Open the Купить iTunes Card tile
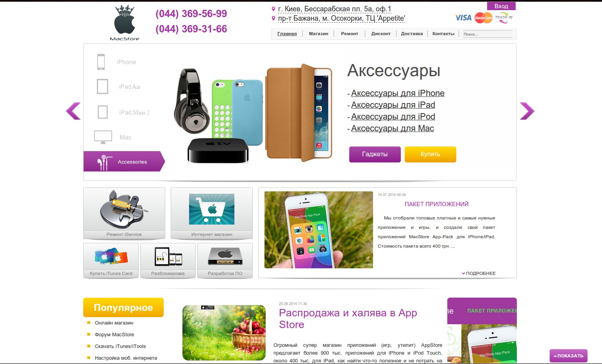This screenshot has height=364, width=602. point(111,261)
